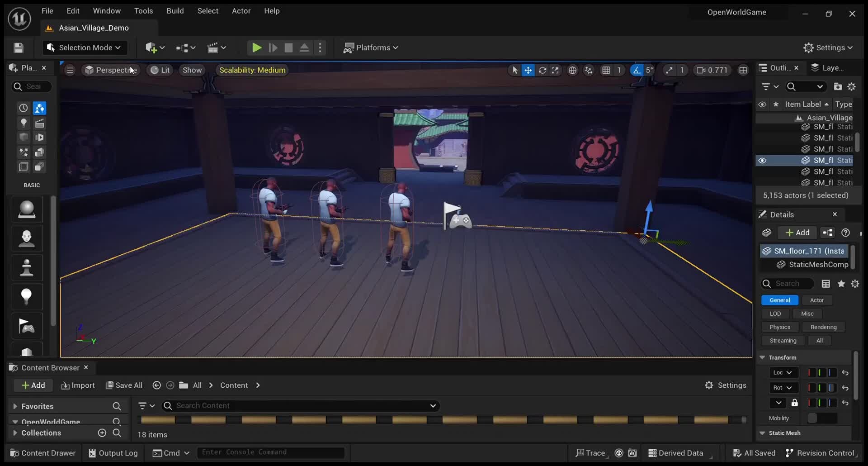The height and width of the screenshot is (466, 868).
Task: Save the current level with disk icon
Action: coord(19,48)
